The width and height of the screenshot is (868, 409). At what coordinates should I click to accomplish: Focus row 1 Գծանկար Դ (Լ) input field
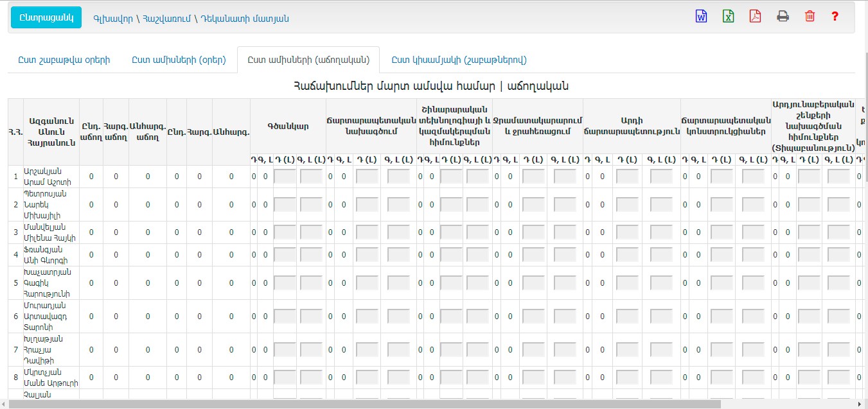(285, 177)
